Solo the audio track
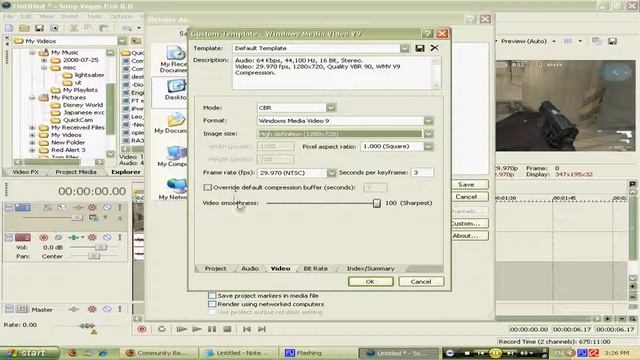Image resolution: width=640 pixels, height=360 pixels. pyautogui.click(x=120, y=237)
